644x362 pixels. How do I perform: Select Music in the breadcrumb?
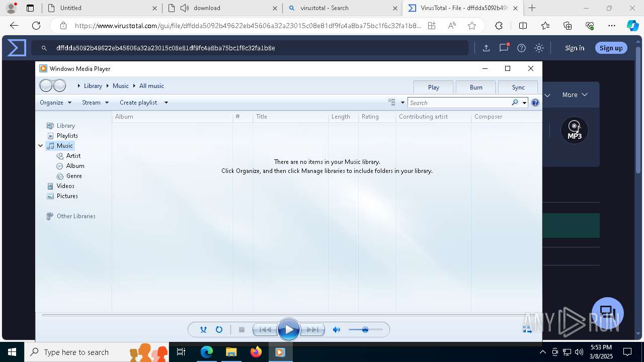pos(121,86)
